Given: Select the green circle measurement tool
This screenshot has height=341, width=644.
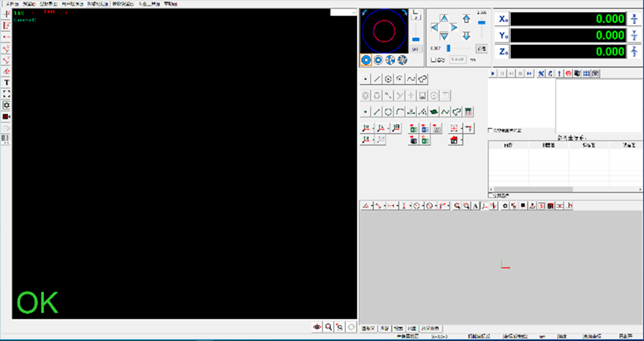Looking at the screenshot, I should [x=388, y=112].
